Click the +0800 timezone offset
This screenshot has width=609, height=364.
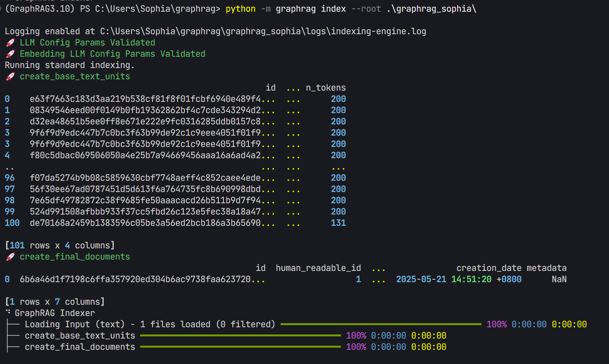coord(509,279)
